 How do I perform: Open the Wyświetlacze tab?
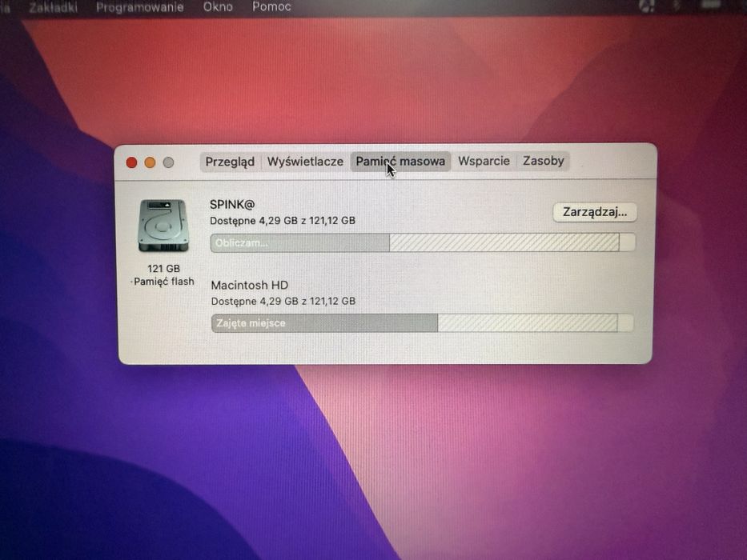pos(305,162)
